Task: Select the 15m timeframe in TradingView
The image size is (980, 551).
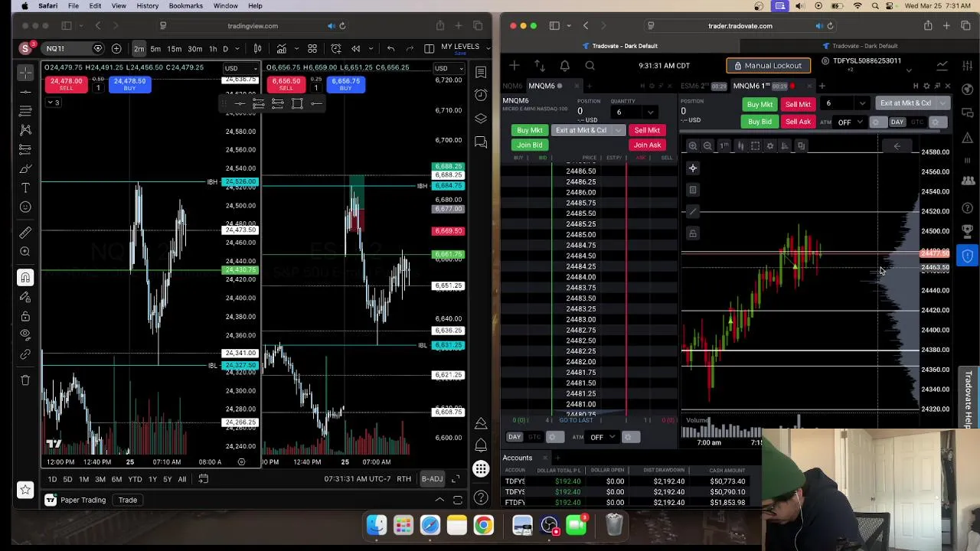Action: point(175,49)
